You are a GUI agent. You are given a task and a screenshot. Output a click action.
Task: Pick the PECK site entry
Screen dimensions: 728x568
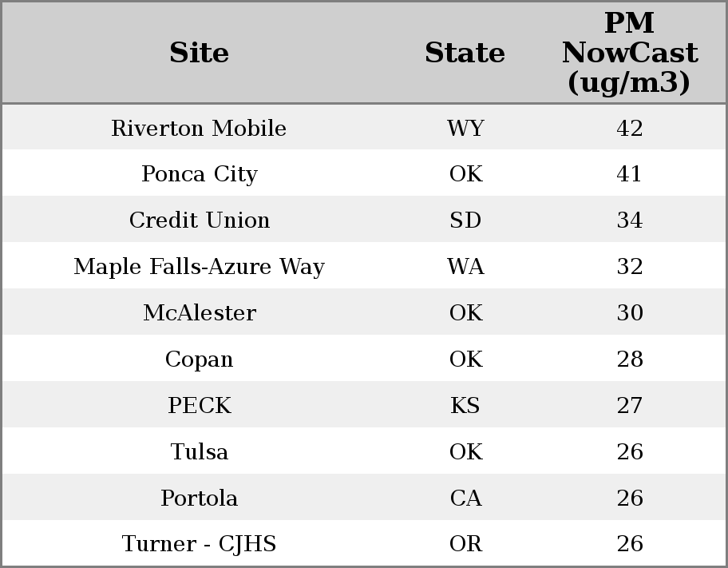(x=199, y=406)
